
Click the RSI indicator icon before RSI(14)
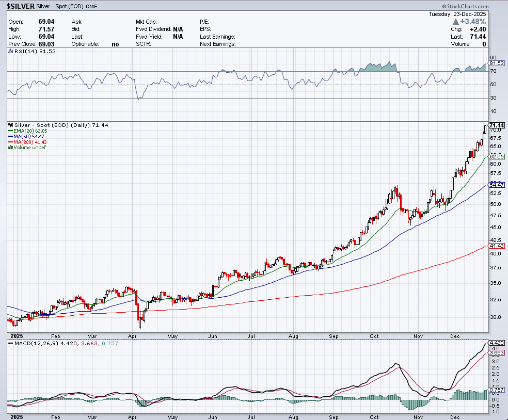coord(11,51)
